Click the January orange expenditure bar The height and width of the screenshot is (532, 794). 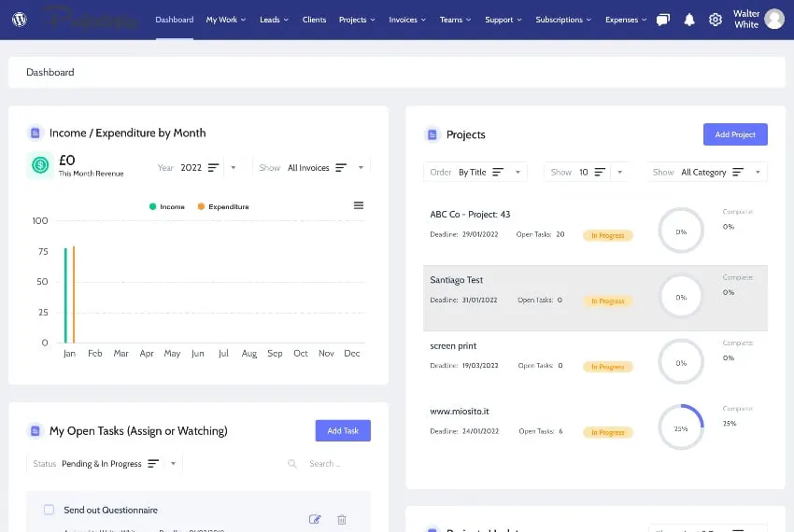tap(74, 295)
